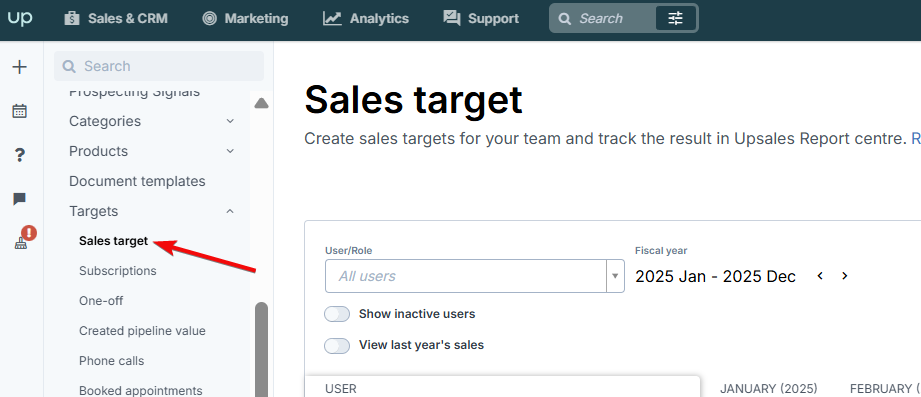Open the Analytics menu
The width and height of the screenshot is (921, 397).
click(x=365, y=19)
